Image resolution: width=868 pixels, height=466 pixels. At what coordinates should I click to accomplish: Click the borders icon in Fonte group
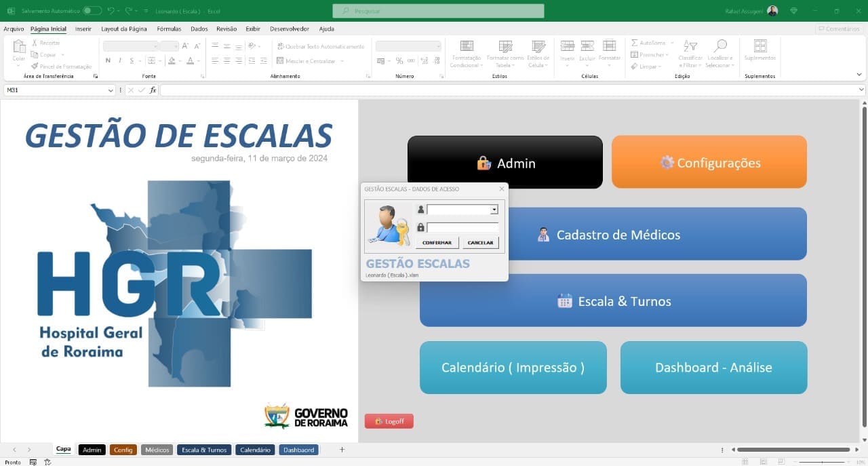point(151,61)
